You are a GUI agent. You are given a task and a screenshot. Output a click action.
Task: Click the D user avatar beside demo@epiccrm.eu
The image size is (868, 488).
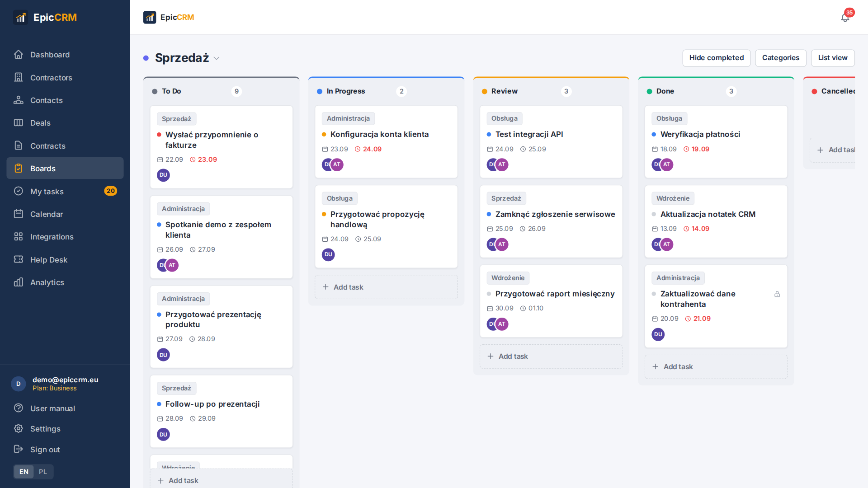pyautogui.click(x=19, y=384)
